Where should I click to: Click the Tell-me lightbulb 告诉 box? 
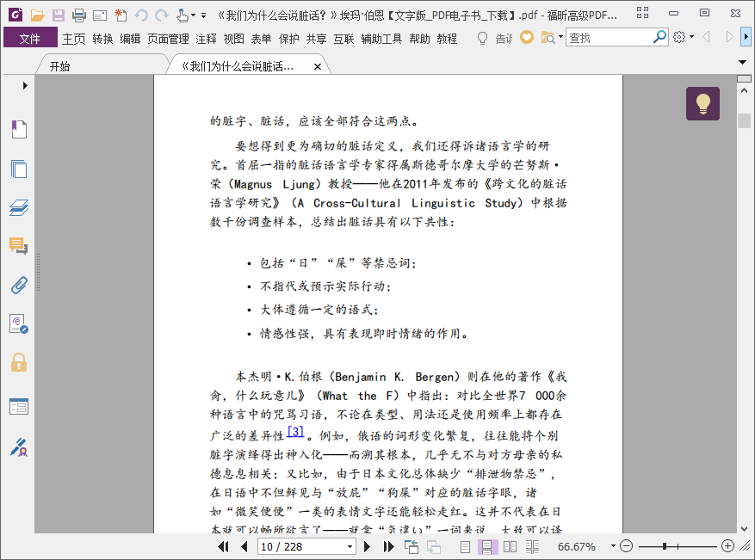click(x=494, y=38)
